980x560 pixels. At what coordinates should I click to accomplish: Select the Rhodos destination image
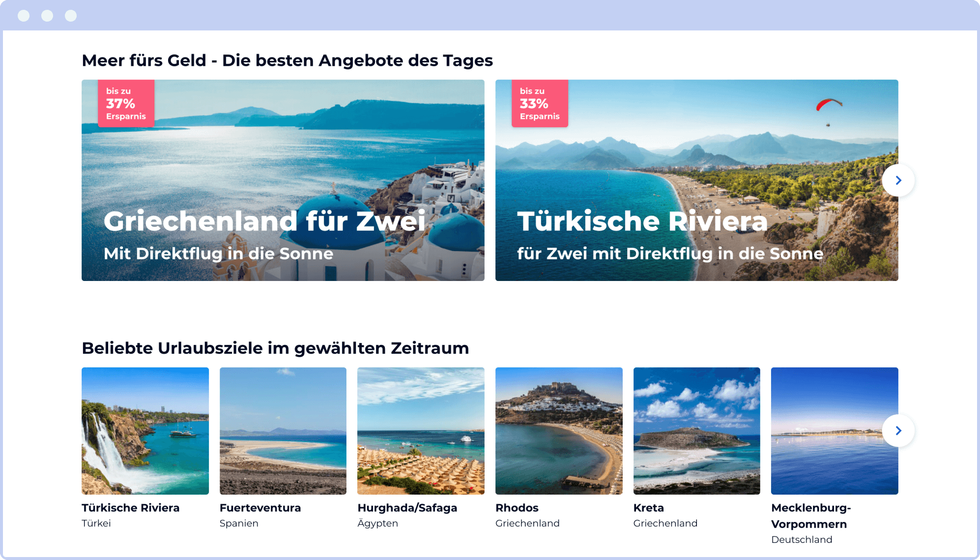pyautogui.click(x=559, y=431)
